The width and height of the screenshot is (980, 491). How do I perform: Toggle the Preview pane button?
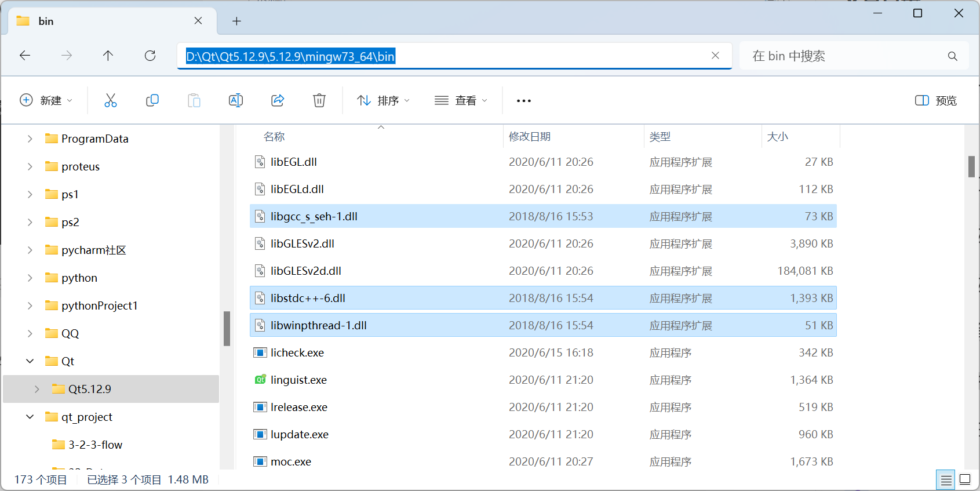(935, 100)
